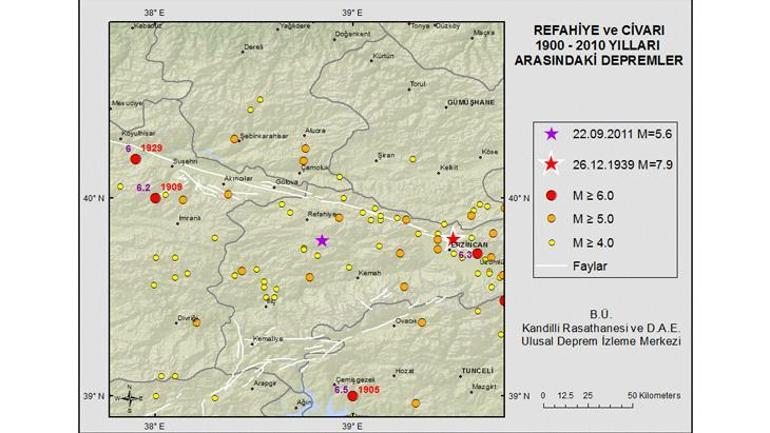Click the 22.09.2011 M=5.6 legend entry
The height and width of the screenshot is (433, 770).
pyautogui.click(x=617, y=133)
